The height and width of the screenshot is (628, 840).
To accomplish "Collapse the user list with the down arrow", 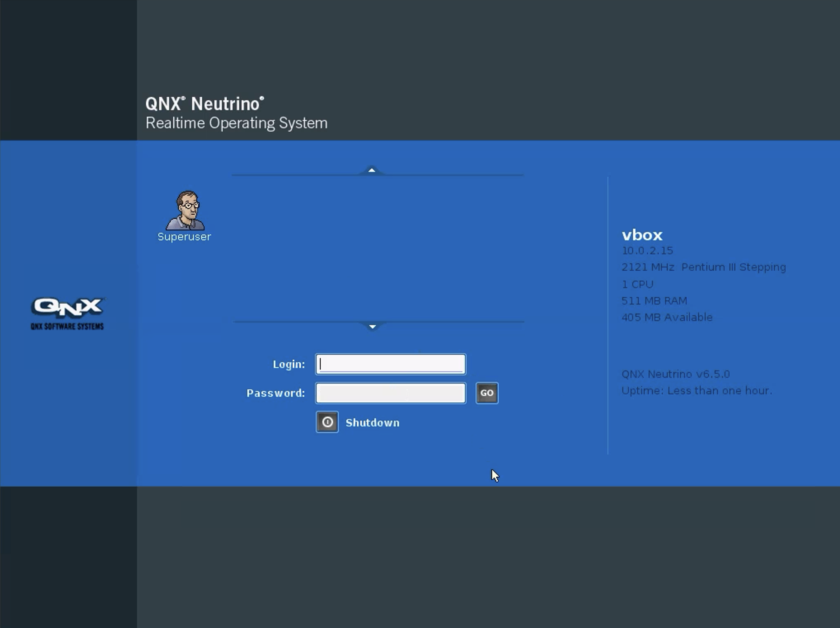I will point(372,326).
